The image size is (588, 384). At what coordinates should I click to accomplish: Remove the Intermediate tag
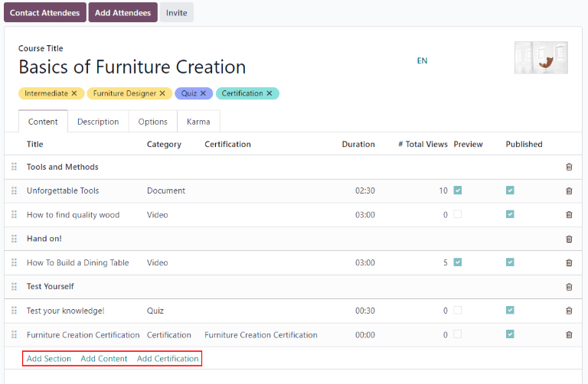tap(74, 93)
